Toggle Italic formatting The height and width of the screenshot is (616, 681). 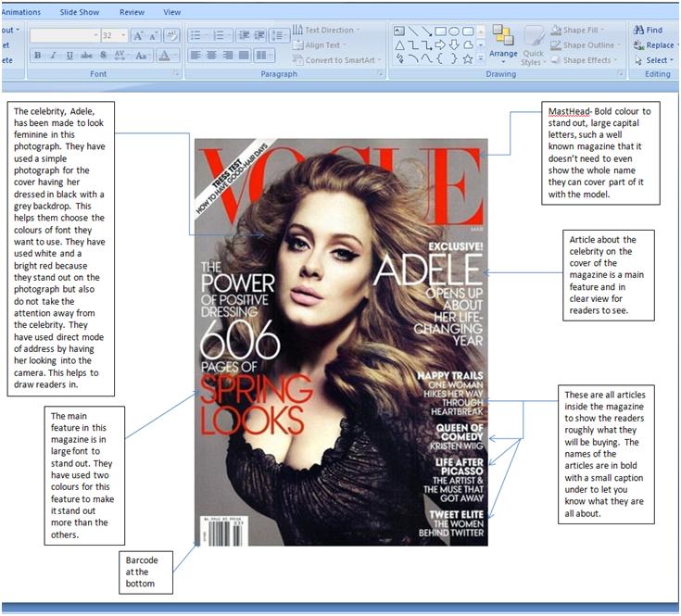[54, 56]
